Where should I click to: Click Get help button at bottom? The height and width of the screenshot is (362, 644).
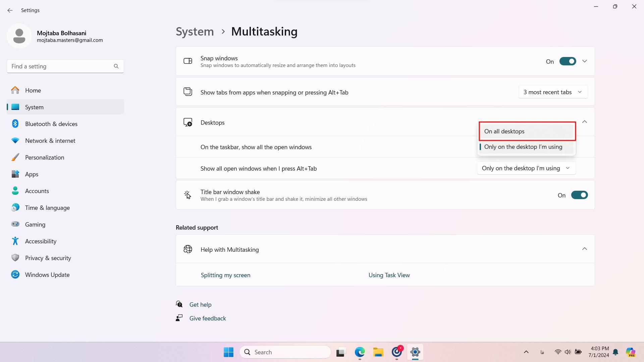coord(200,305)
